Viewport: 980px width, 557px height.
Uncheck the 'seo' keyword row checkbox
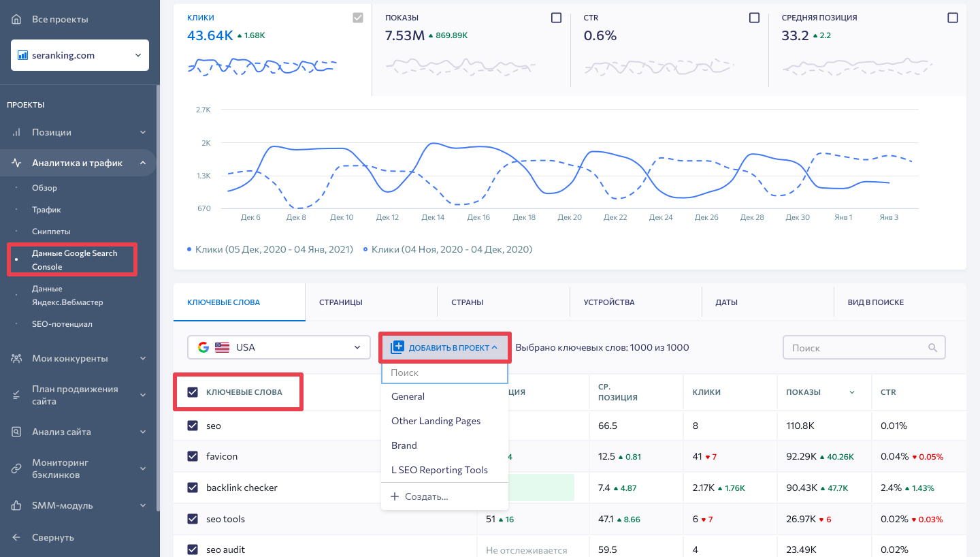pyautogui.click(x=193, y=426)
